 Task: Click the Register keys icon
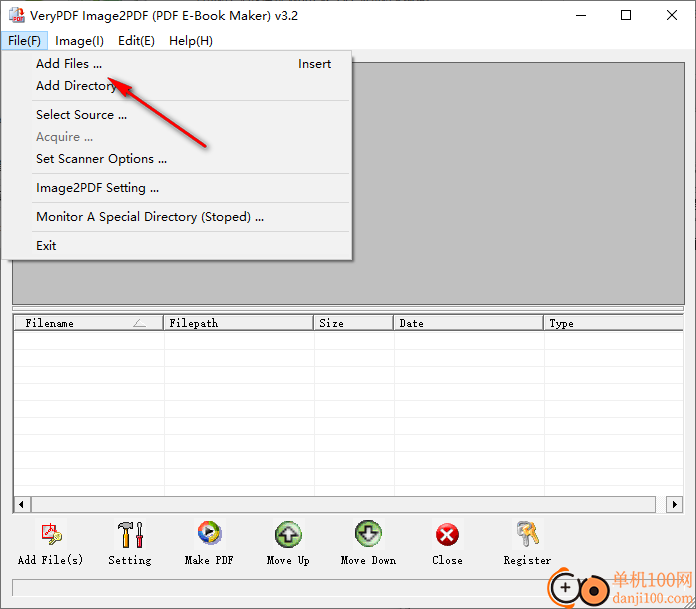click(527, 534)
